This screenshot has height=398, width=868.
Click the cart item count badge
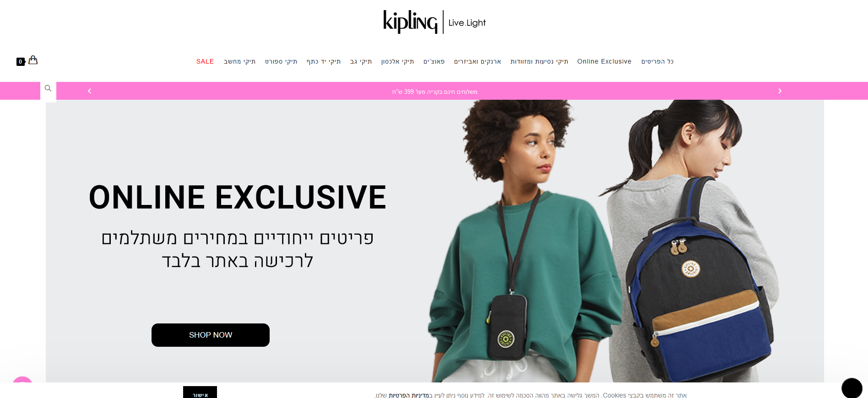coord(21,62)
